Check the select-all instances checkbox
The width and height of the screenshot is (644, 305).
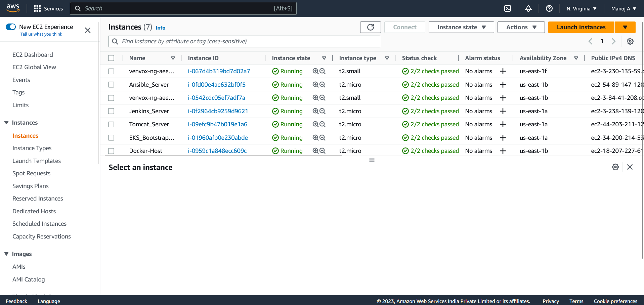(x=111, y=58)
